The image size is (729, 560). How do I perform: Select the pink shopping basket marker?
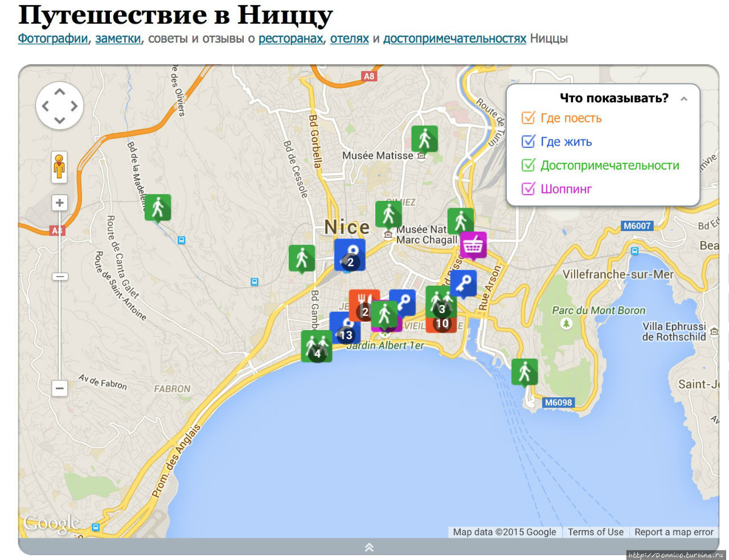(473, 246)
